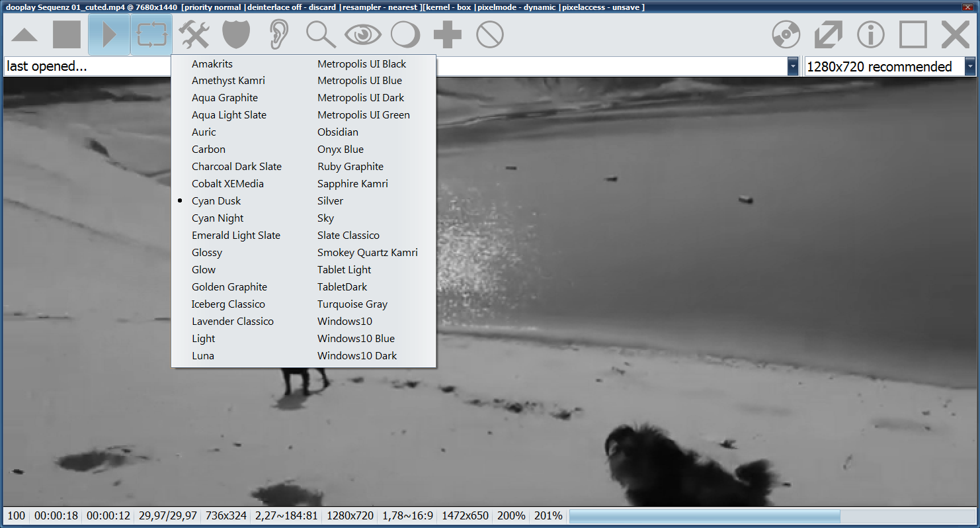Open the tools wrench and hammer icon
Image resolution: width=980 pixels, height=528 pixels.
[x=194, y=34]
